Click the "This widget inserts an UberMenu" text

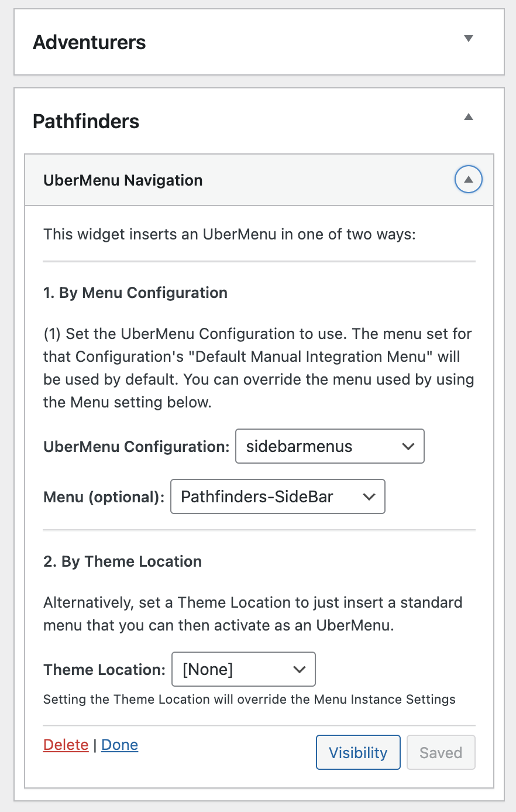(x=229, y=234)
